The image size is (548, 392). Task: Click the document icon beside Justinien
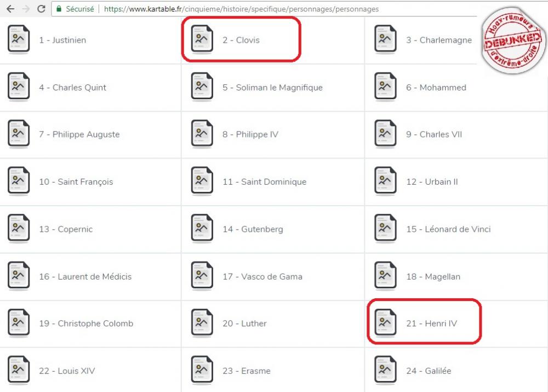19,39
